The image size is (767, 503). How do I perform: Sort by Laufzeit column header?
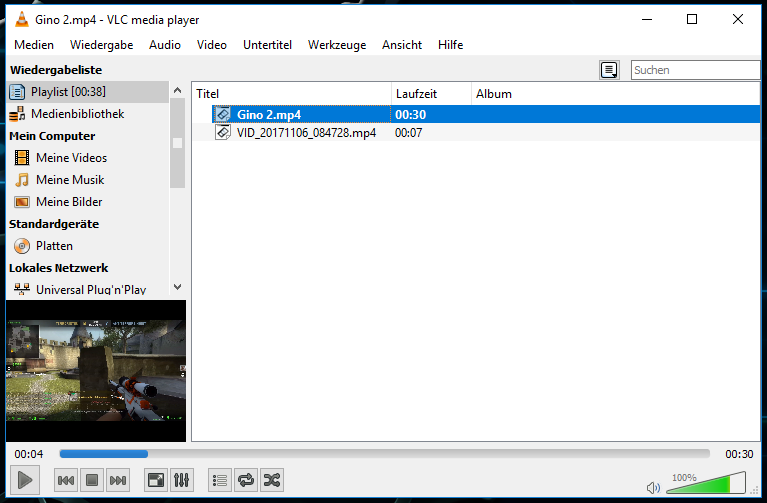pyautogui.click(x=431, y=94)
